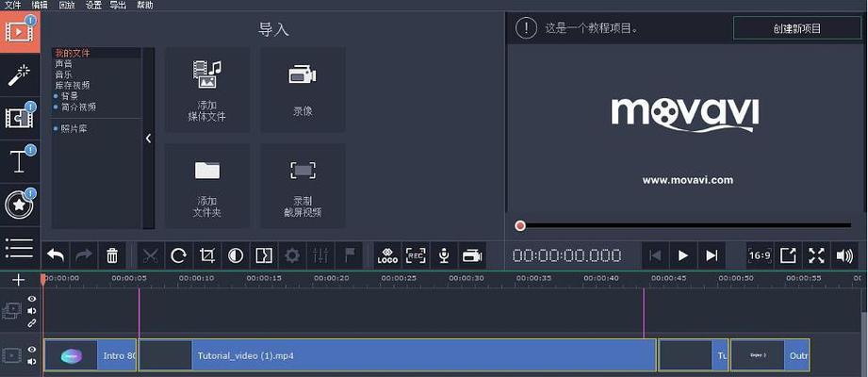Select 音乐 category in list
This screenshot has height=377, width=868.
pos(63,74)
